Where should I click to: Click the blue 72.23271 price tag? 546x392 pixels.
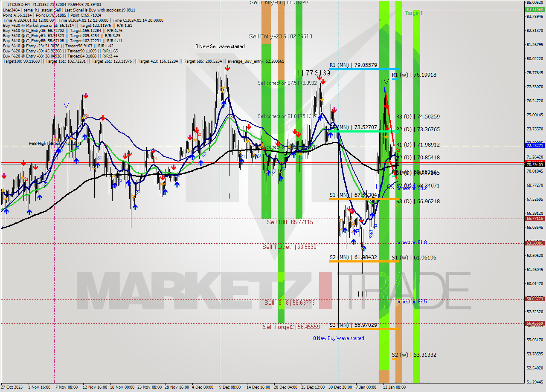[x=535, y=146]
